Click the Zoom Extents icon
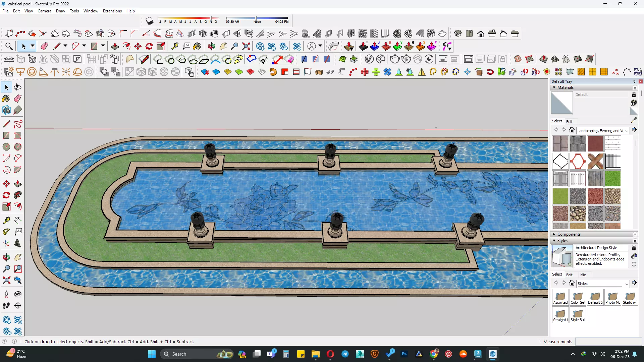The width and height of the screenshot is (644, 362). pos(6,280)
